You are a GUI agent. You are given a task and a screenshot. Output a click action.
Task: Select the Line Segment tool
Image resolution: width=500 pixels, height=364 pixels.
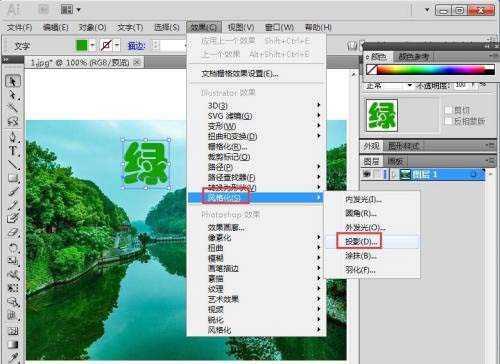(13, 164)
